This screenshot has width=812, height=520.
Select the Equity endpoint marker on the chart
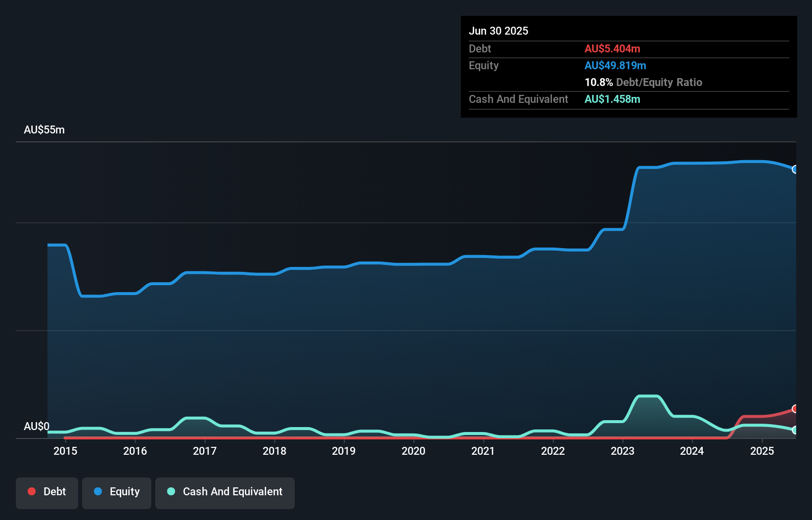[796, 170]
